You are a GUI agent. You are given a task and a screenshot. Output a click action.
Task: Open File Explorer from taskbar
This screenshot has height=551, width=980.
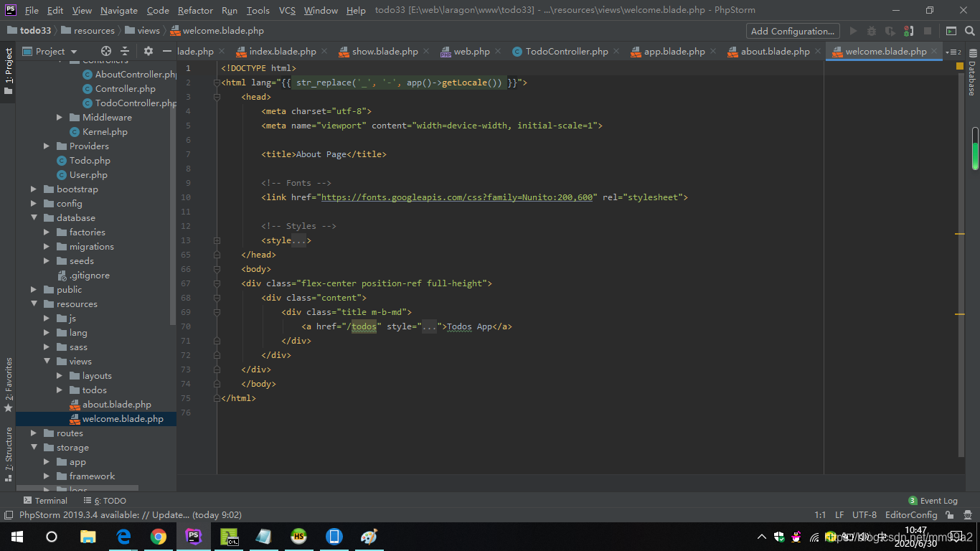[x=88, y=537]
